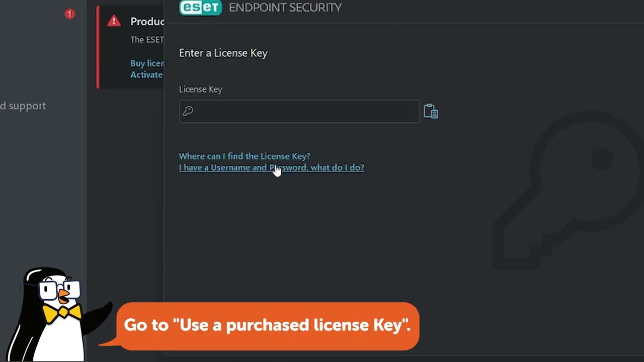Click the "Enter a License Key" heading
This screenshot has height=362, width=644.
click(x=223, y=53)
